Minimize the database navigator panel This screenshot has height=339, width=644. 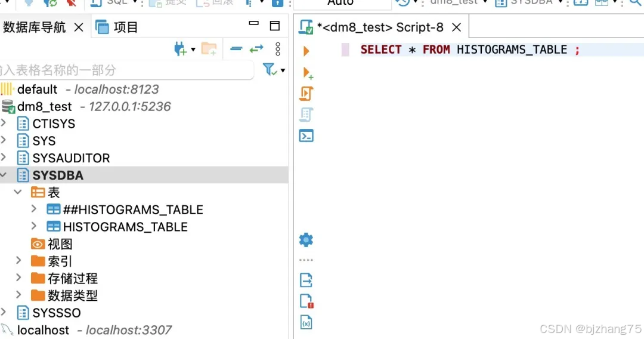[x=254, y=23]
